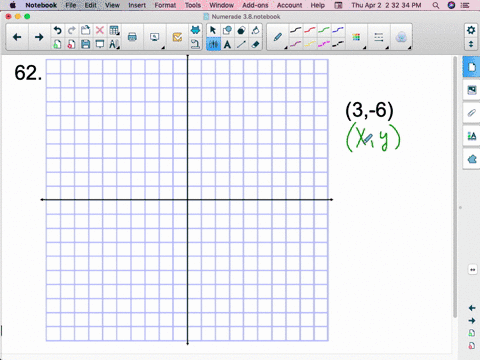Open the Format menu
Viewport: 480px width, 360px height.
point(165,5)
